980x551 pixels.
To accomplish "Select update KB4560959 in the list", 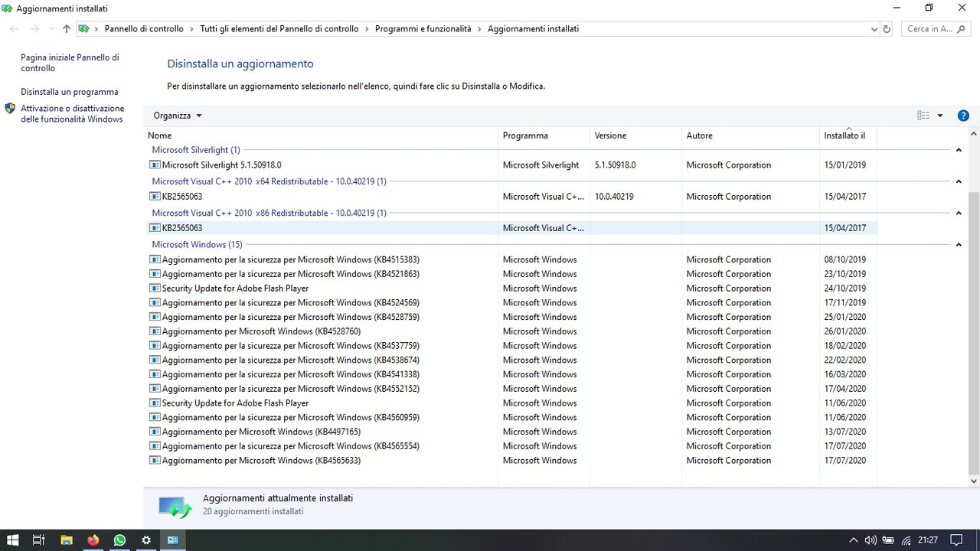I will click(x=511, y=418).
